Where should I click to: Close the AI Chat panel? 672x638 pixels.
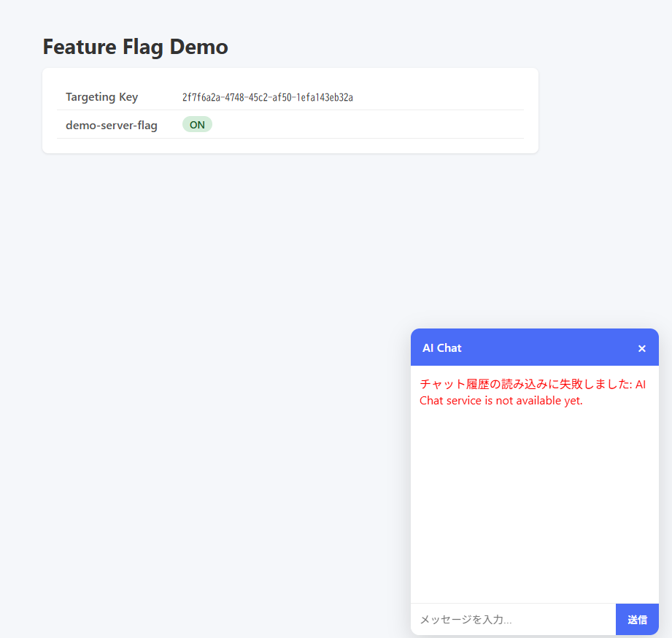641,348
